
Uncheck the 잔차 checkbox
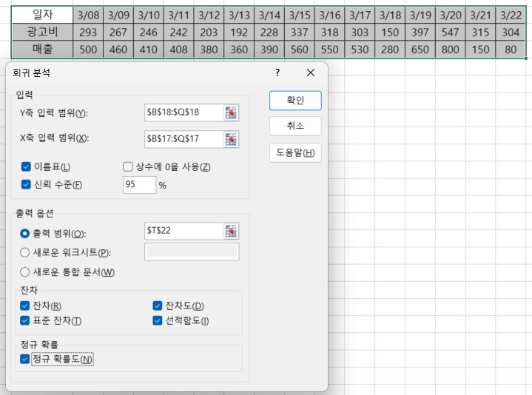24,305
